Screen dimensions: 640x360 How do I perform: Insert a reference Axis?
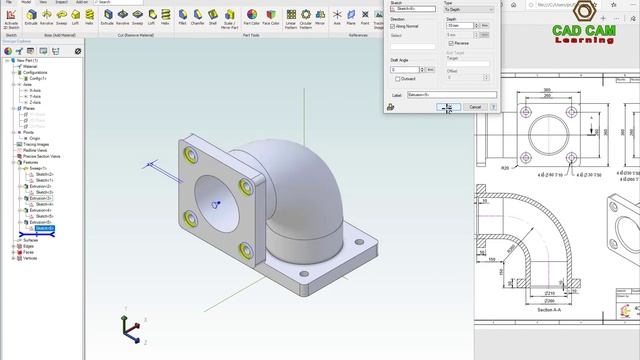tap(337, 18)
